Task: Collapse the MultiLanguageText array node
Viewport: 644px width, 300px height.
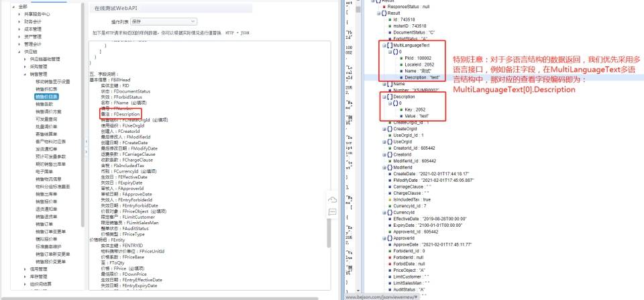Action: tap(384, 46)
